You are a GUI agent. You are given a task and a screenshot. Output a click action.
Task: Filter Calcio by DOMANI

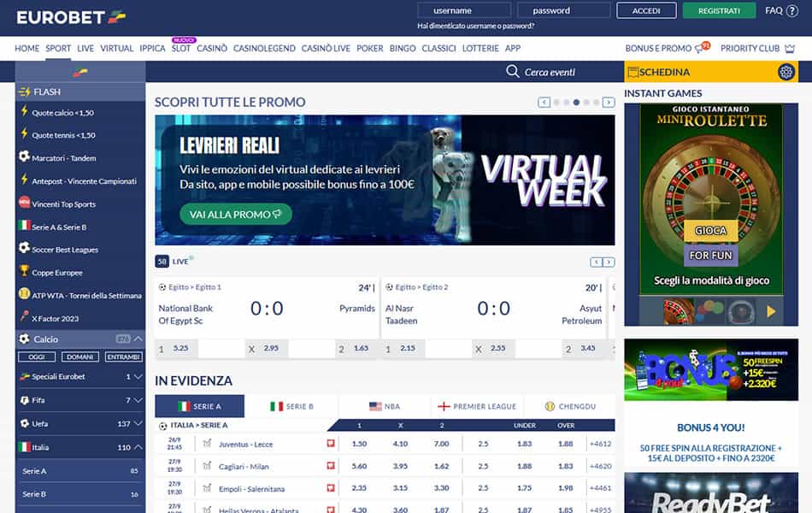click(x=80, y=357)
